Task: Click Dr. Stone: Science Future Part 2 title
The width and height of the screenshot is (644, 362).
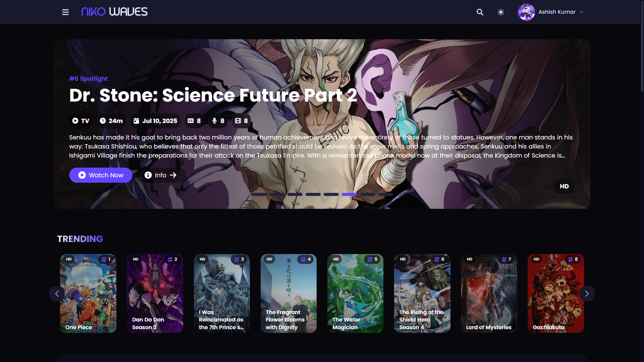Action: (213, 95)
